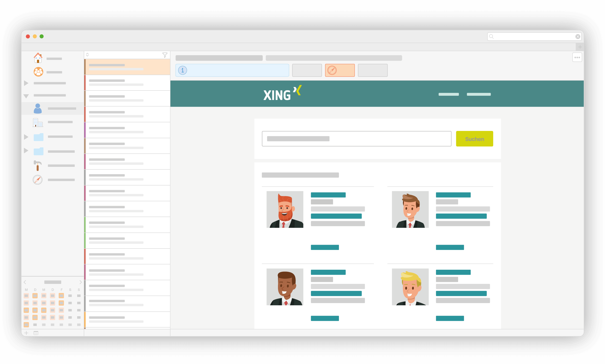Screen dimensions: 605x364
Task: Open the calendar grid icon at bottom left
Action: (36, 333)
